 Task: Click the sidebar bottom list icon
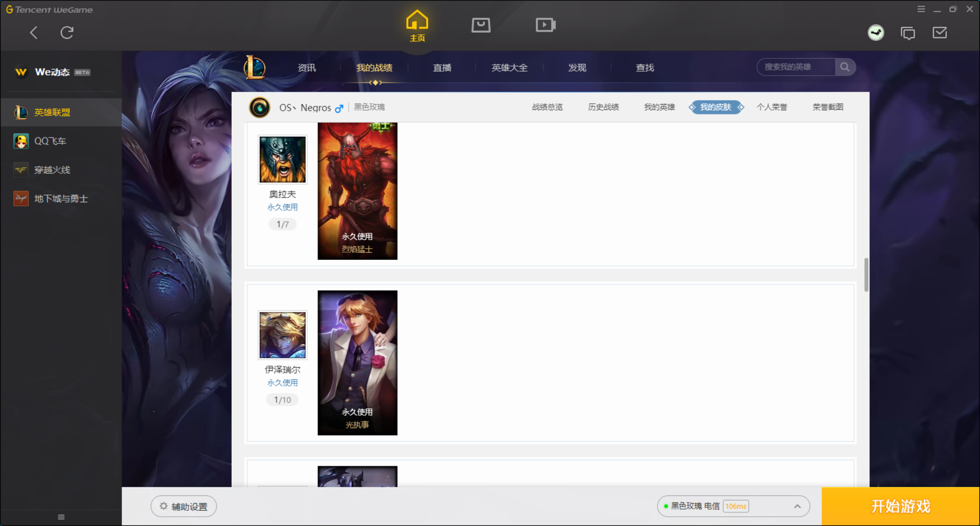pos(61,517)
